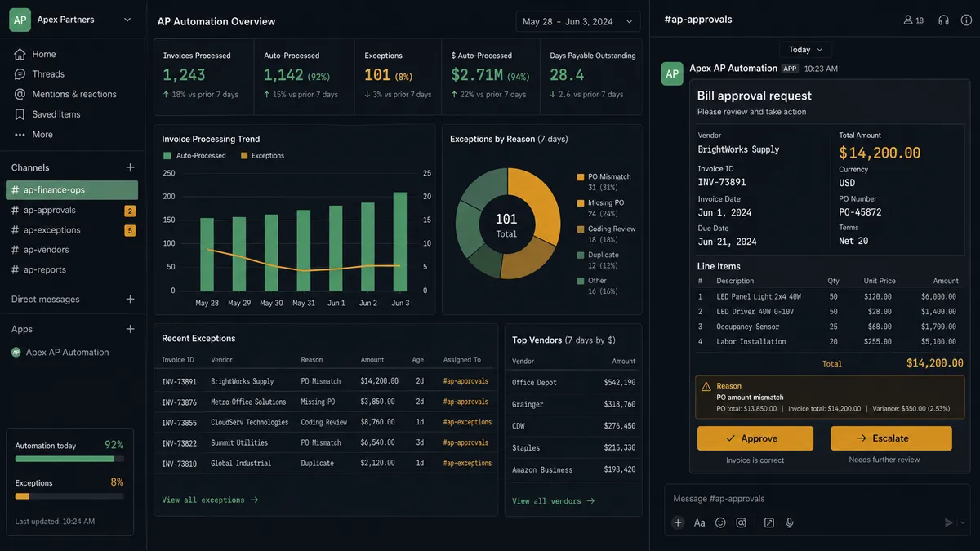Open Apex AP Automation app in sidebar

point(67,353)
